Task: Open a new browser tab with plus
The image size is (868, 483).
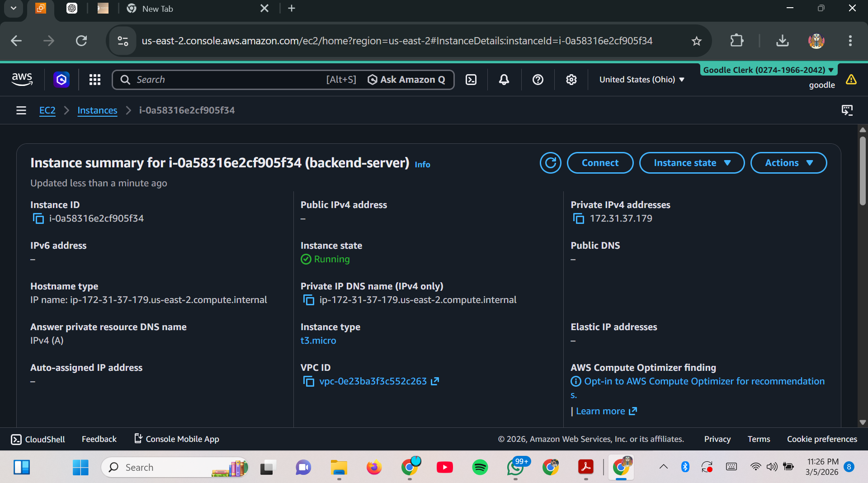Action: pyautogui.click(x=292, y=8)
